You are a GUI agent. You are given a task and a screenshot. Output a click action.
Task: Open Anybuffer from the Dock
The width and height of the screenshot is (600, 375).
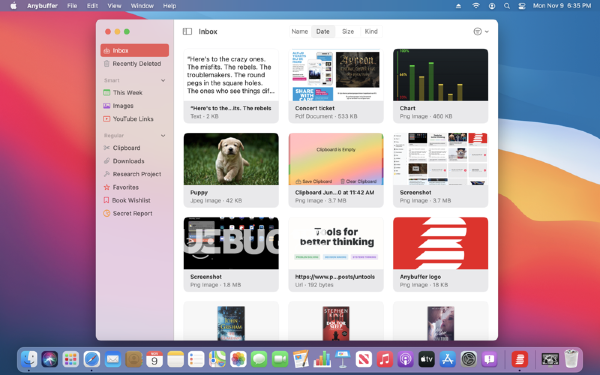(x=519, y=359)
